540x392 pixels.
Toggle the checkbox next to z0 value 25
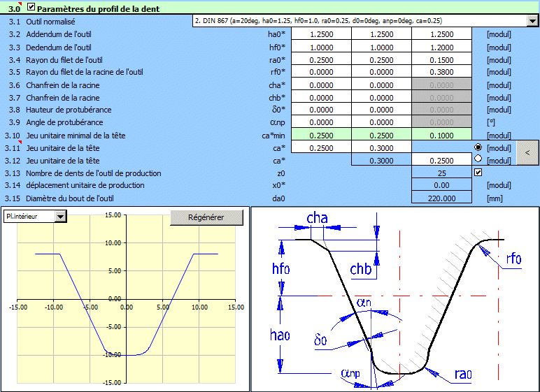click(x=478, y=173)
